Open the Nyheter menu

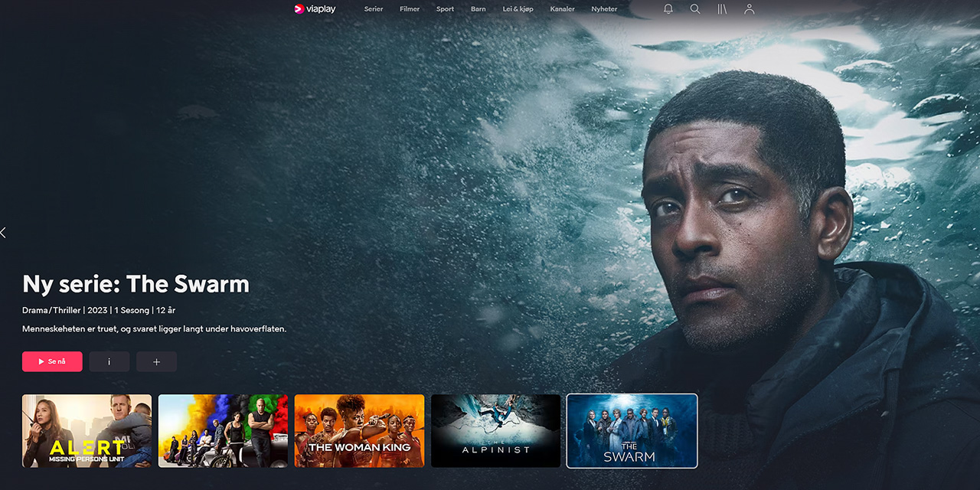pos(604,9)
